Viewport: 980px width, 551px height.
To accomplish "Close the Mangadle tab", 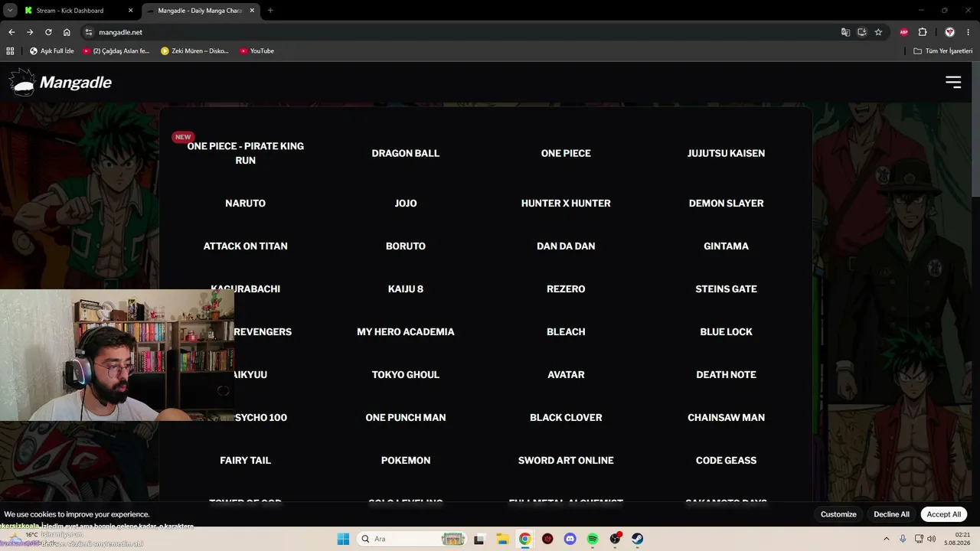I will [252, 11].
